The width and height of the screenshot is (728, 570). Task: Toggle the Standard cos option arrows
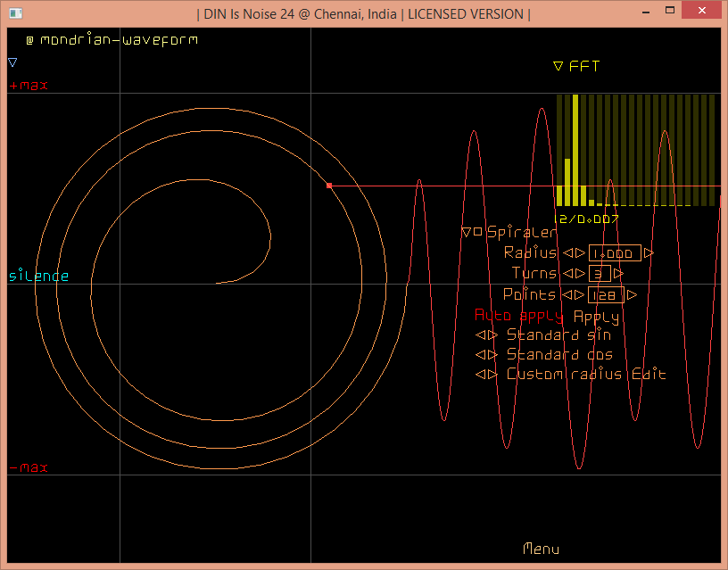coord(487,355)
